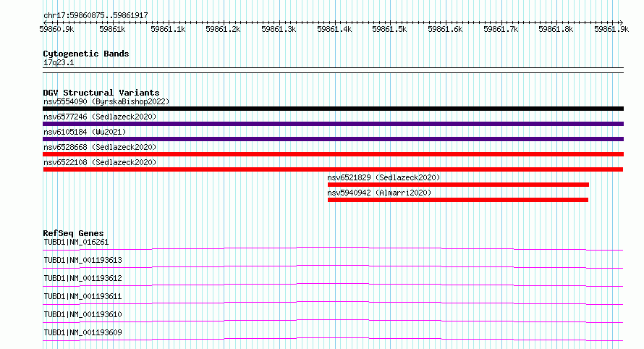Select transcript TUBD1|NM_001193612 label
The image size is (644, 349).
[x=82, y=278]
